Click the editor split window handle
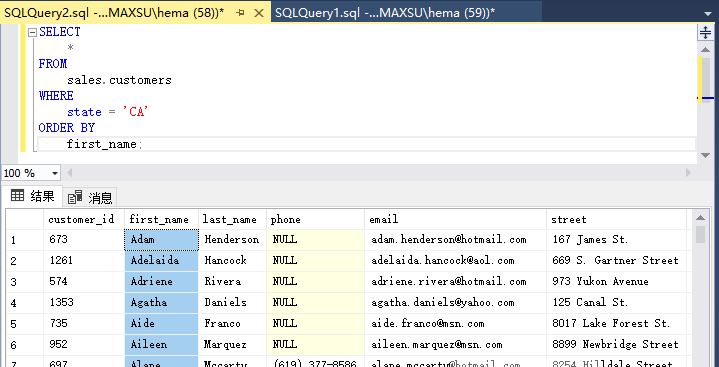The width and height of the screenshot is (719, 367). pos(705,33)
